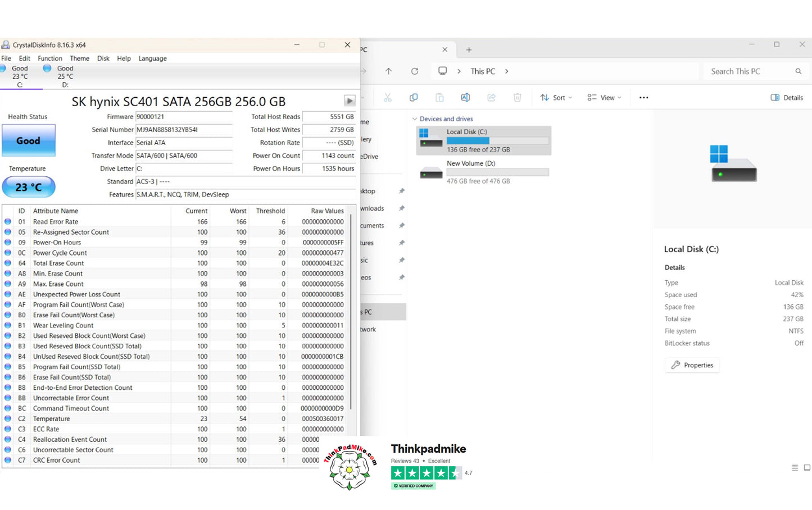Screen dimensions: 812x510
Task: Toggle the Details pane button
Action: (787, 98)
